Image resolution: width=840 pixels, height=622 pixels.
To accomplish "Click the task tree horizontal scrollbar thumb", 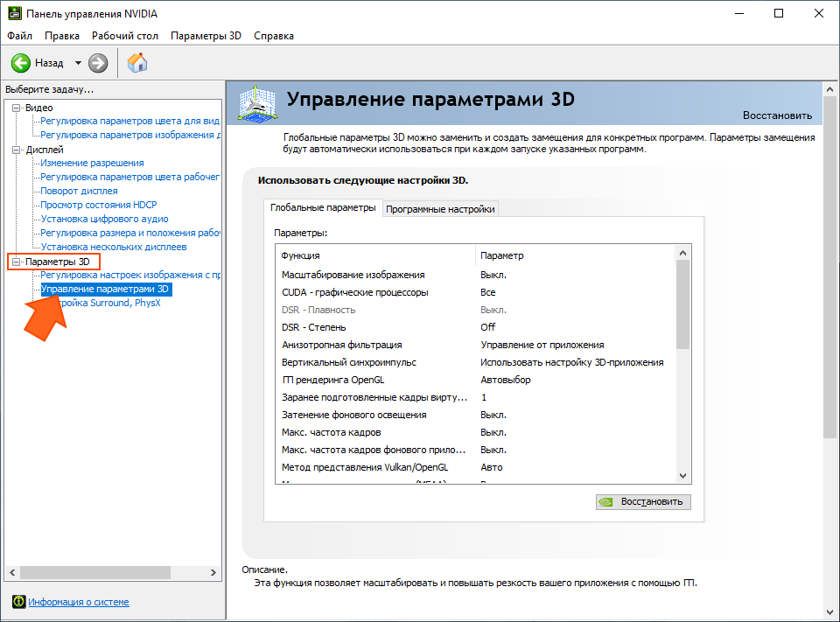I will point(95,572).
